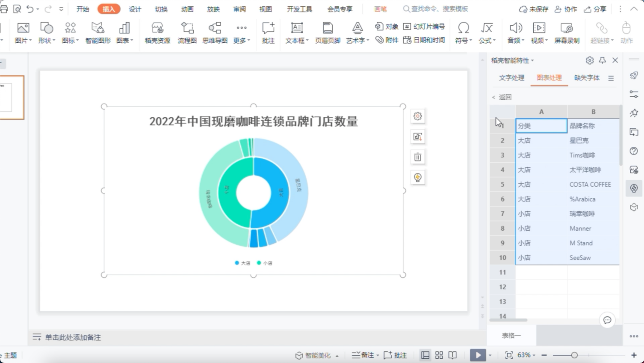Open 稻壳资源 resource library
Image resolution: width=644 pixels, height=363 pixels.
[x=157, y=33]
